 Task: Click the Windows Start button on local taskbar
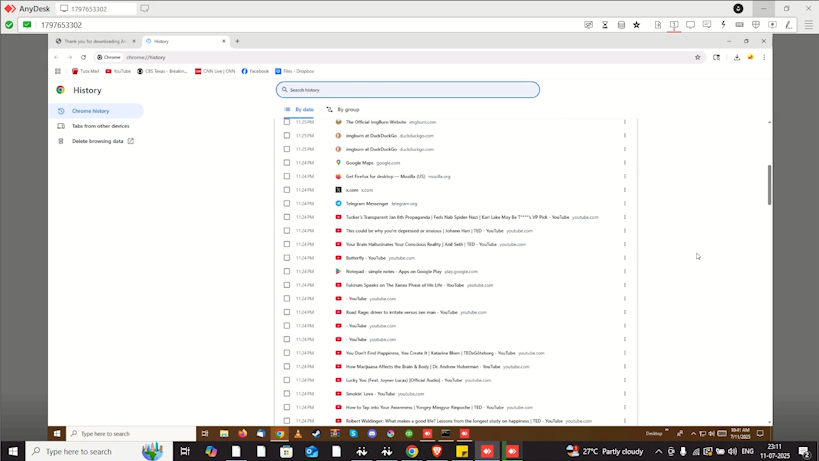tap(13, 451)
